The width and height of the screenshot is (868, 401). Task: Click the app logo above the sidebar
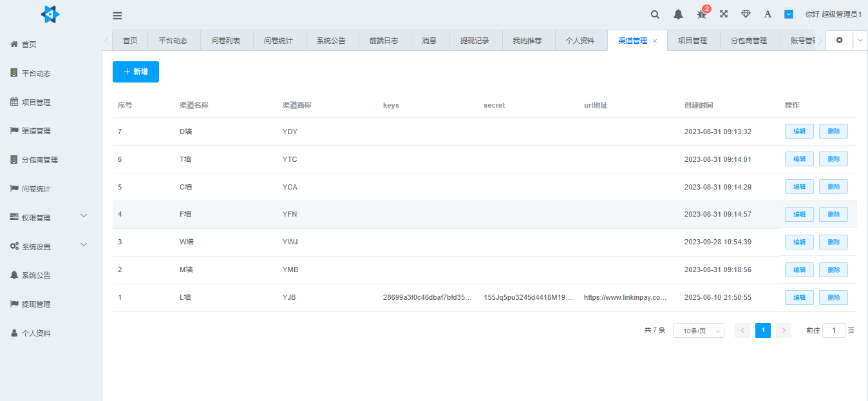[x=50, y=14]
